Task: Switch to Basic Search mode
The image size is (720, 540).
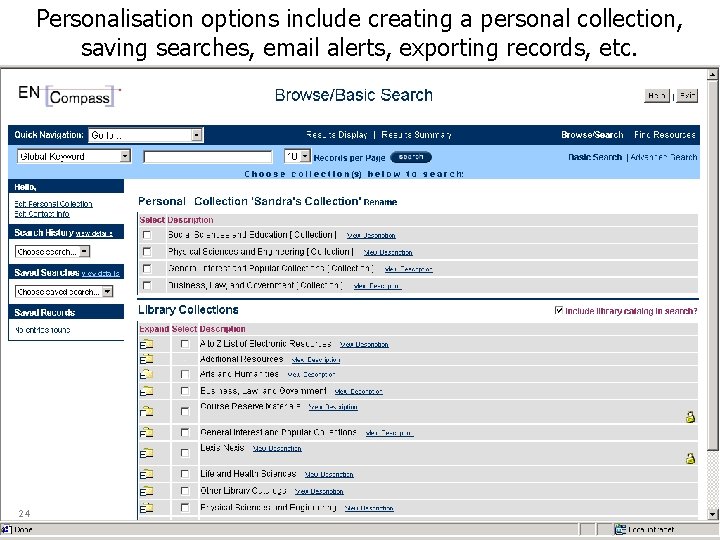Action: [595, 157]
